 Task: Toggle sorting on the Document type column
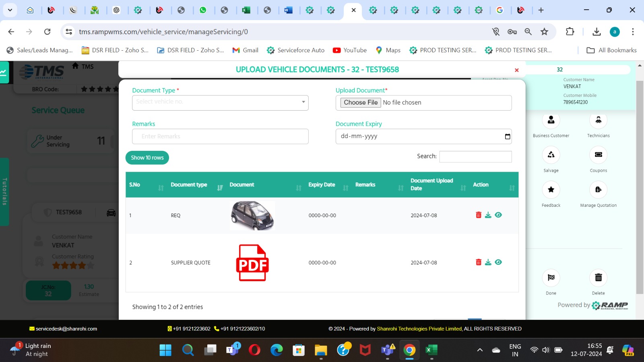point(220,187)
